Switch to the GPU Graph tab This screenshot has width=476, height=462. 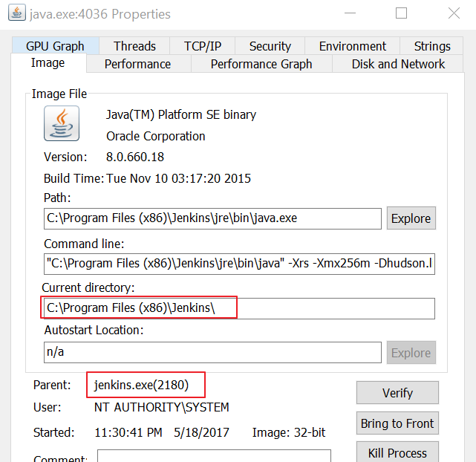click(x=55, y=46)
